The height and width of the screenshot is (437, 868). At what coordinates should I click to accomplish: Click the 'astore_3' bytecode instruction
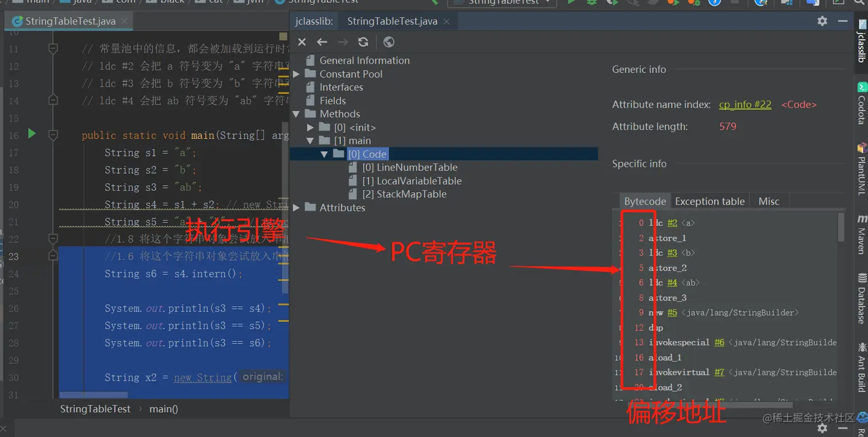pos(668,297)
